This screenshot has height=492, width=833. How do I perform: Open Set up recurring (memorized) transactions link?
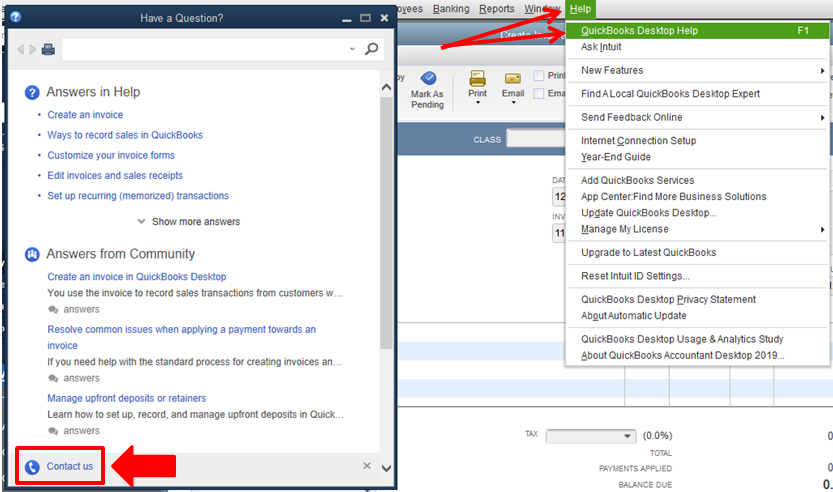(138, 196)
